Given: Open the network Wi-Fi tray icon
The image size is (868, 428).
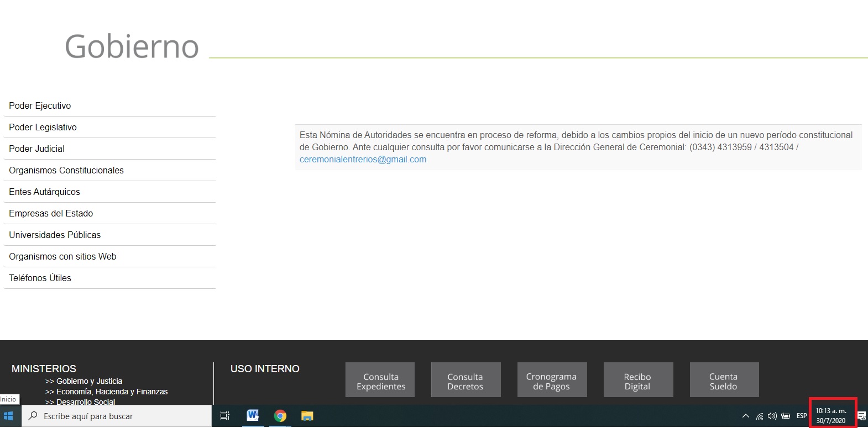Looking at the screenshot, I should 760,416.
